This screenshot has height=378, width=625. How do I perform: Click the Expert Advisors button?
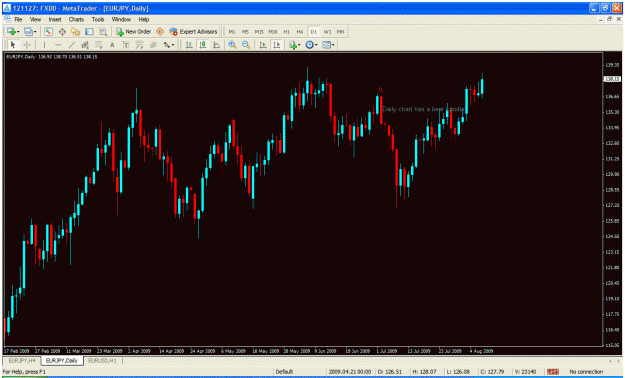click(193, 32)
